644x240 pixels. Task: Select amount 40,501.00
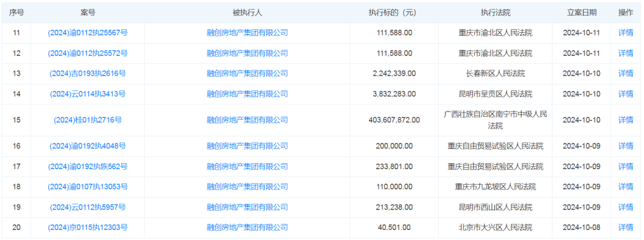pos(394,227)
